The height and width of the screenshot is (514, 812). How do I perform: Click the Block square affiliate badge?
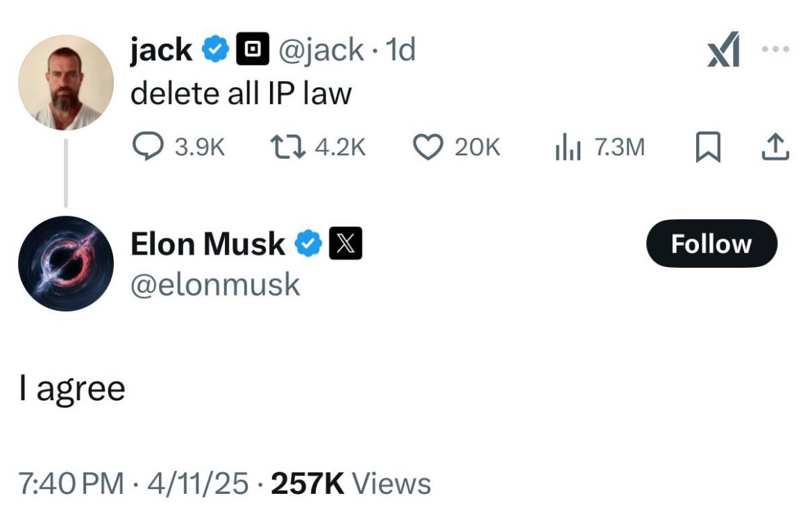[253, 49]
